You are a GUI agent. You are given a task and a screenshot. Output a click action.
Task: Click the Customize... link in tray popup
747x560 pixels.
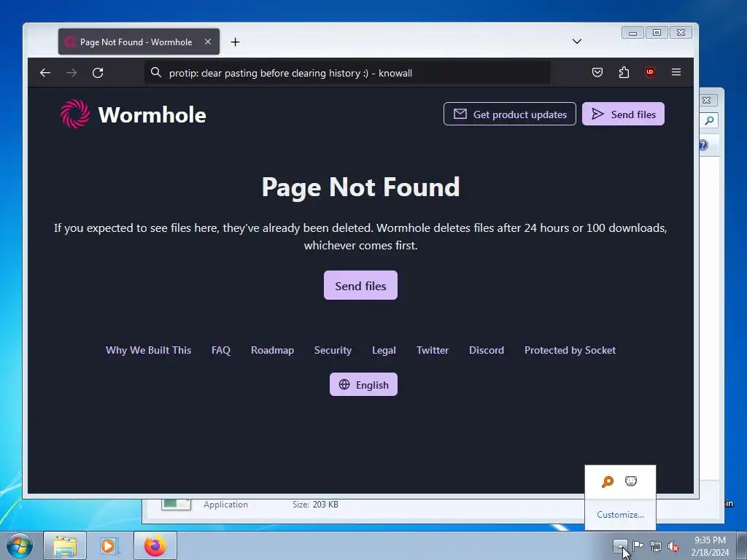(x=620, y=515)
